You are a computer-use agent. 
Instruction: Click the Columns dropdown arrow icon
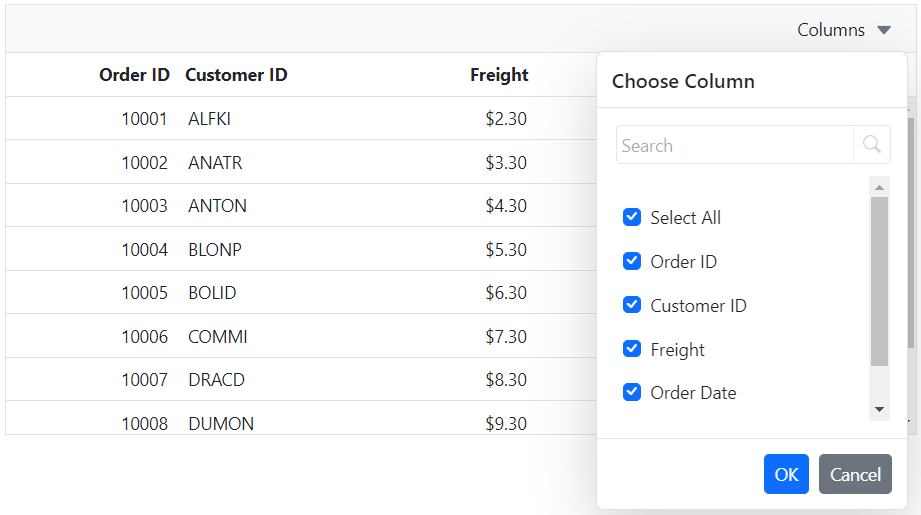click(x=884, y=30)
